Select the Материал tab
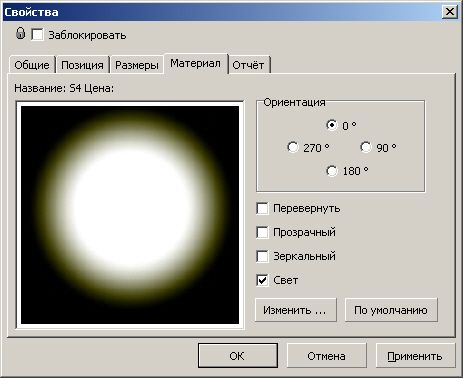This screenshot has height=378, width=463. (195, 63)
